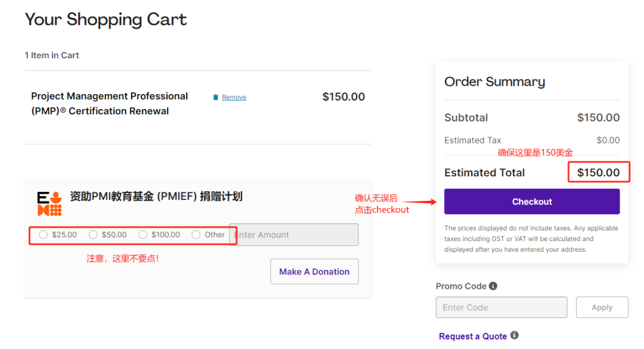The width and height of the screenshot is (644, 349).
Task: Click info icon next to Promo Code
Action: tap(493, 286)
